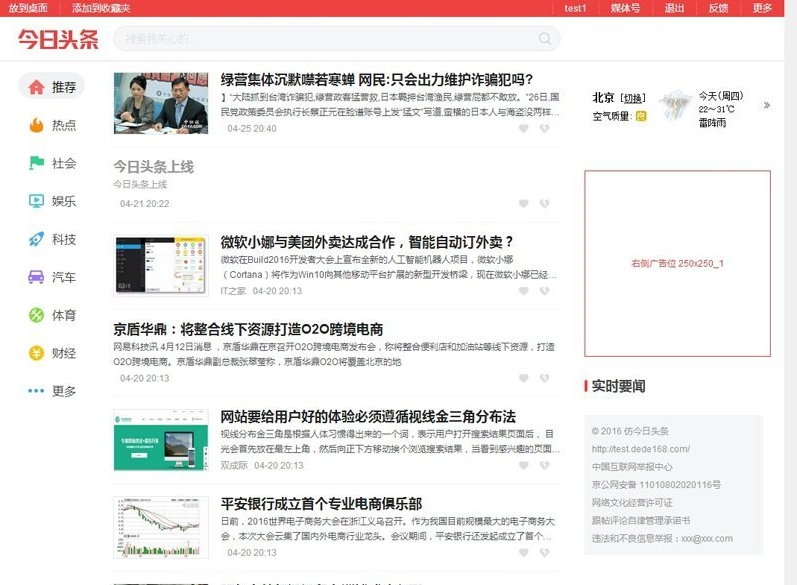797x585 pixels.
Task: Click the 今日头条 logo
Action: point(58,39)
